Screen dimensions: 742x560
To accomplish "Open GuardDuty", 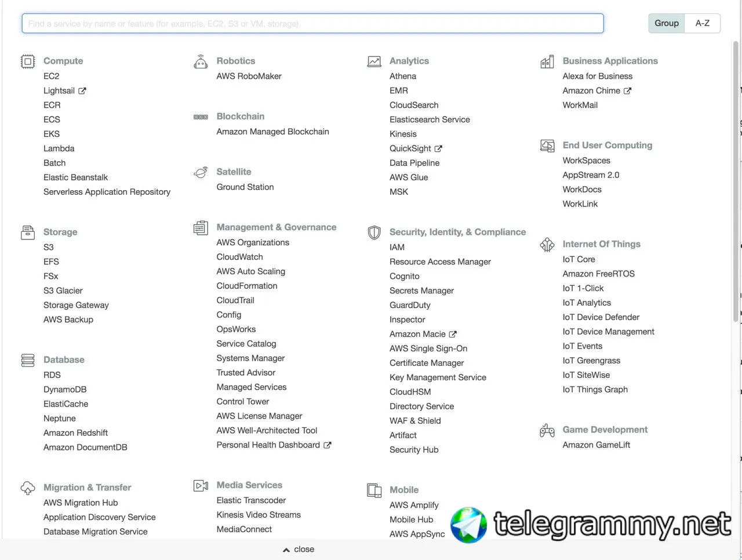I will (x=410, y=305).
